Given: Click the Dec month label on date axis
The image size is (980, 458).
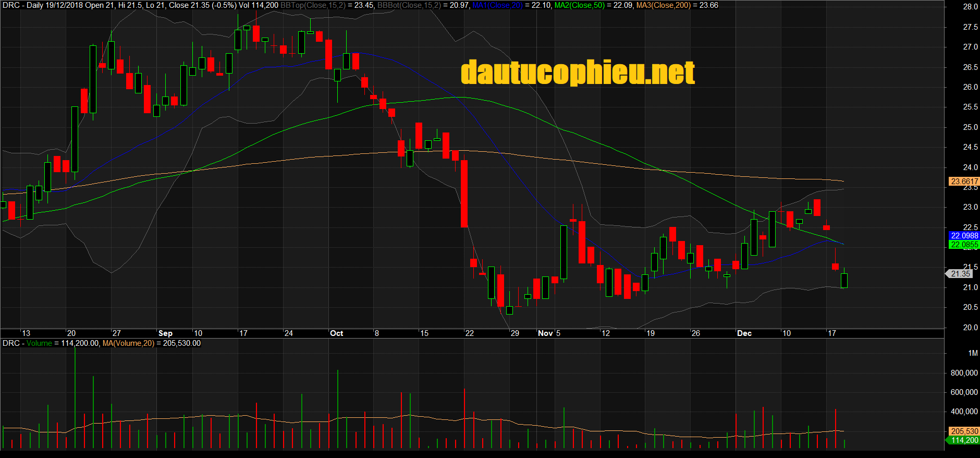Looking at the screenshot, I should [x=744, y=333].
